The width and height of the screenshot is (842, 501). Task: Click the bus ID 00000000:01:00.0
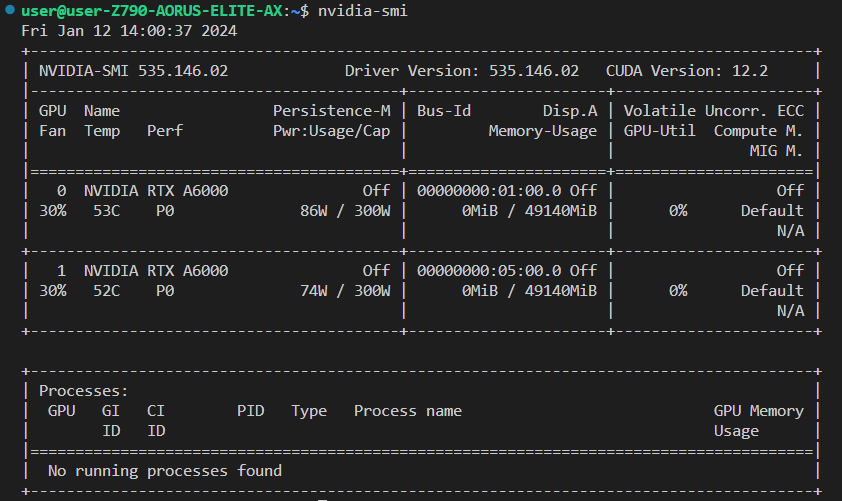(489, 191)
